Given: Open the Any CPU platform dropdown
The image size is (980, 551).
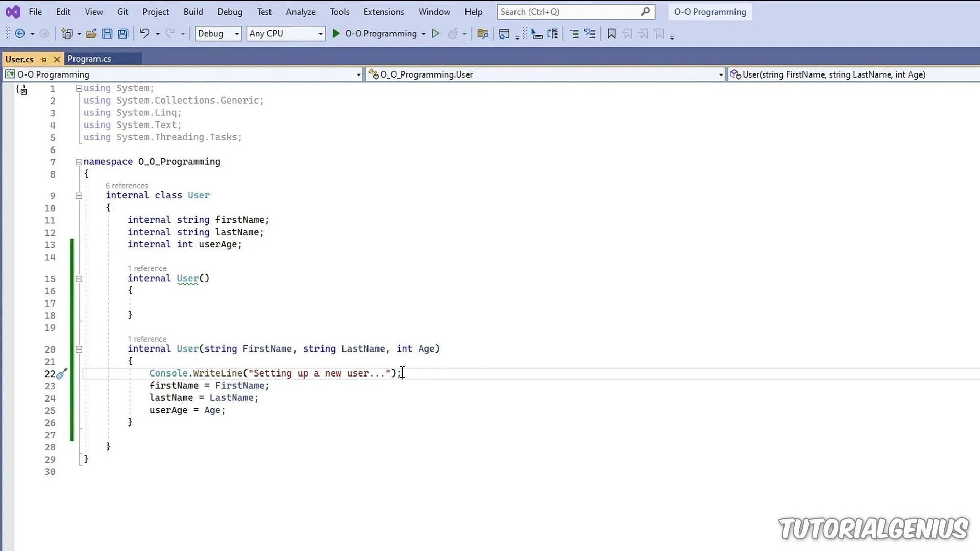Looking at the screenshot, I should click(320, 34).
